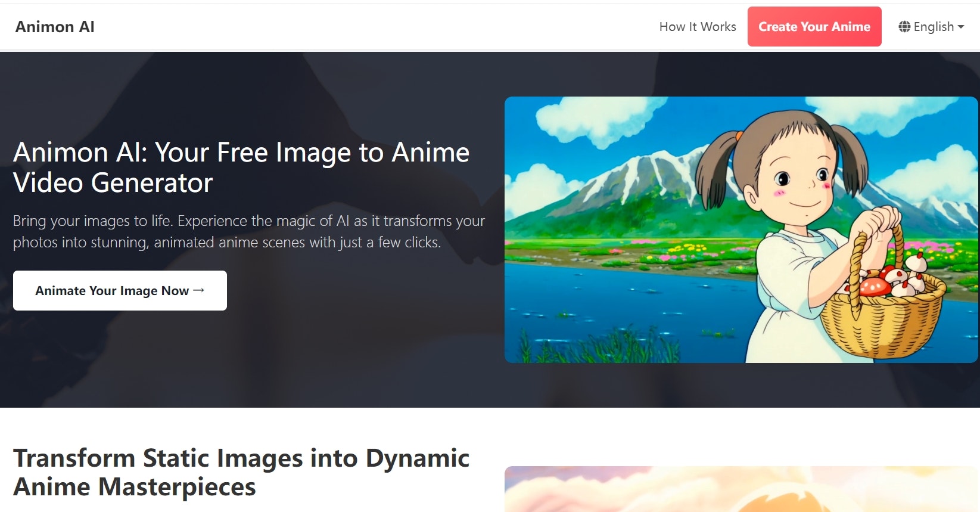Viewport: 980px width, 512px height.
Task: Click the 'Bring your images to life' paragraph
Action: pyautogui.click(x=249, y=231)
